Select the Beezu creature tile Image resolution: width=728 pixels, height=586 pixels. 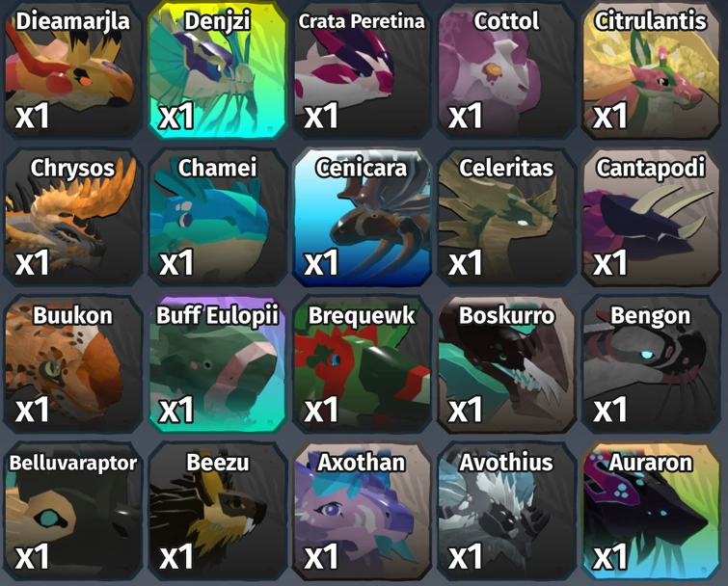pyautogui.click(x=217, y=511)
